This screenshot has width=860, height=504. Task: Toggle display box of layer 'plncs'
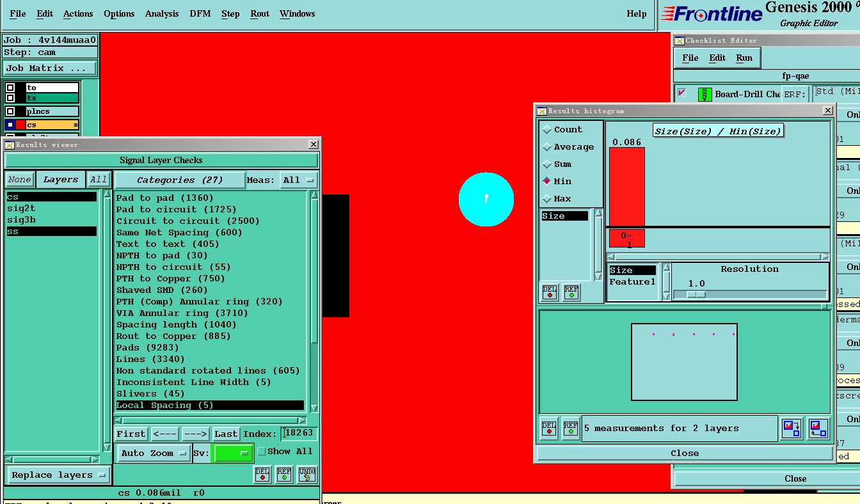(10, 111)
